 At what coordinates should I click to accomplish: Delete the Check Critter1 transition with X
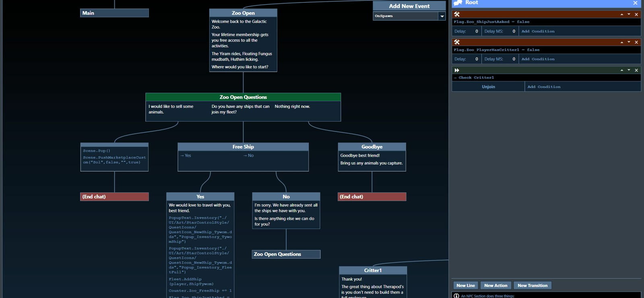pos(636,70)
